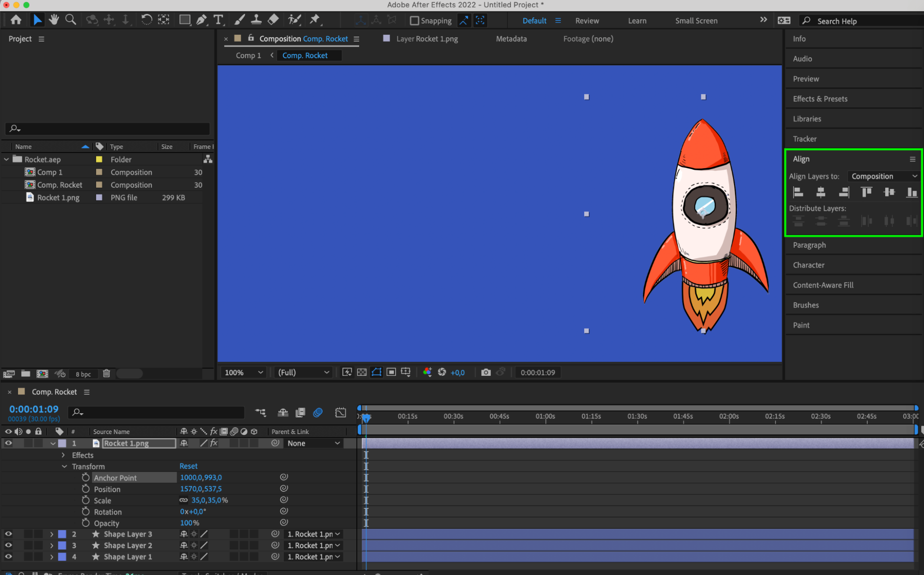Toggle lock on Rocket 1.png layer
Screen dimensions: 924x575
coord(38,442)
